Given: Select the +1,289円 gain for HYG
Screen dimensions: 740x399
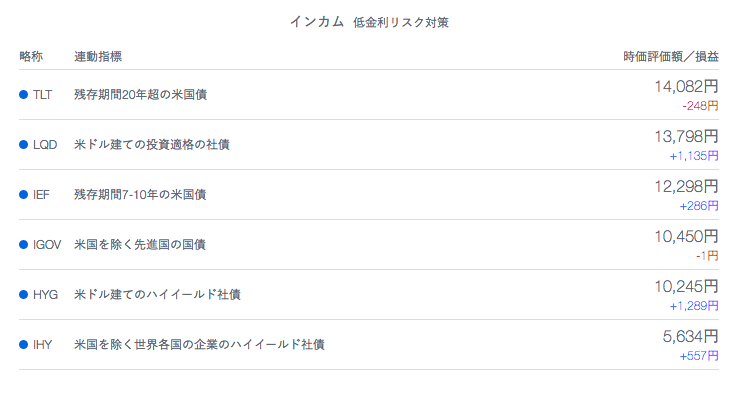Looking at the screenshot, I should tap(694, 306).
